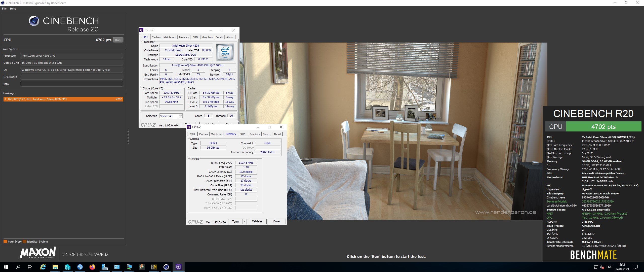The height and width of the screenshot is (272, 644).
Task: Switch to BenchMate taskbar icon
Action: point(154,267)
